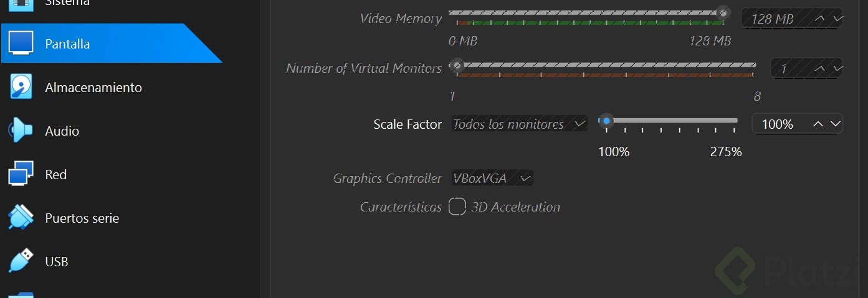Image resolution: width=868 pixels, height=298 pixels.
Task: Click the USB plug icon
Action: coord(20,261)
